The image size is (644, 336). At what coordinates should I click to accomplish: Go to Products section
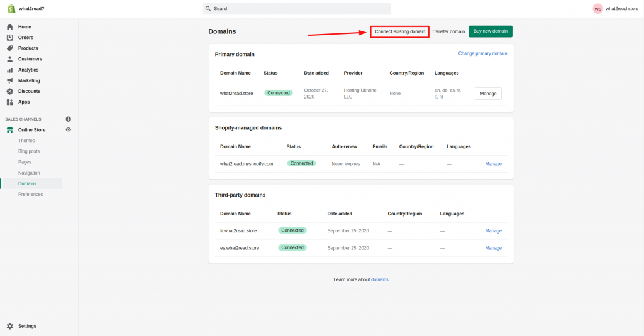pos(28,48)
